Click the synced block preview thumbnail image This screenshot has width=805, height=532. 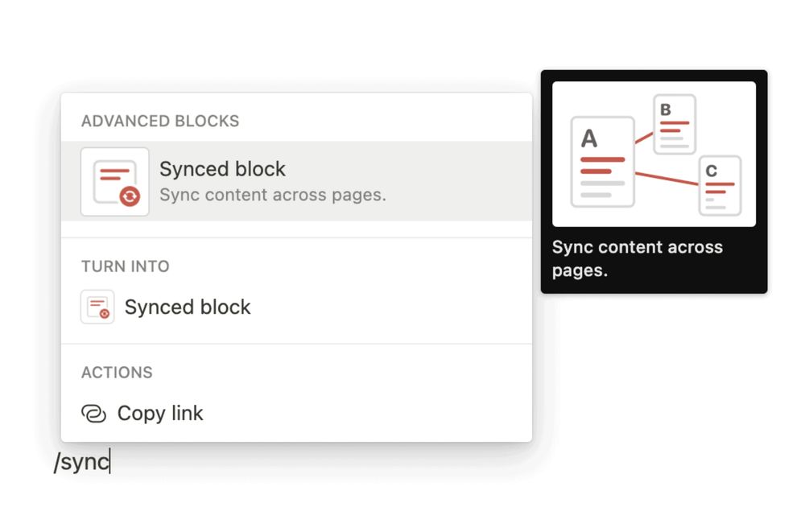point(654,154)
